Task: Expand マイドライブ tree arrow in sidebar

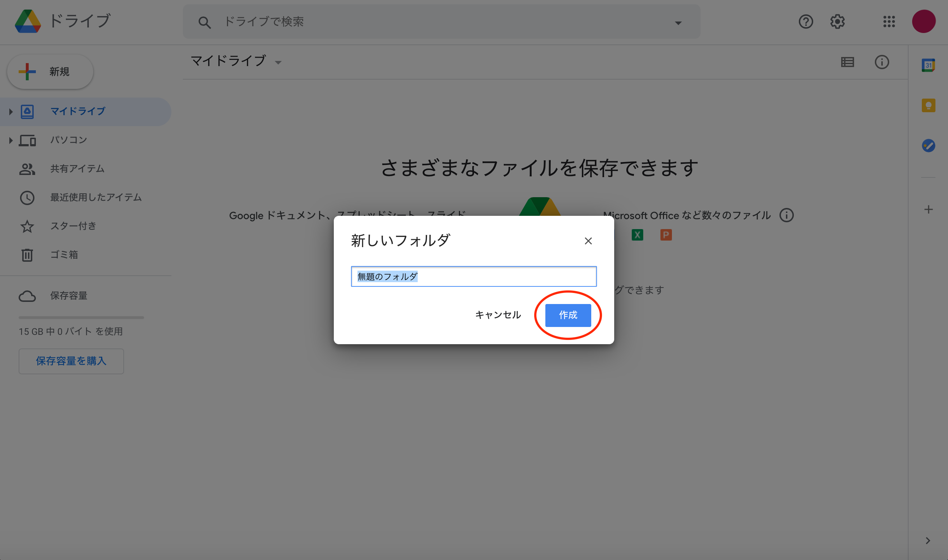Action: click(10, 112)
